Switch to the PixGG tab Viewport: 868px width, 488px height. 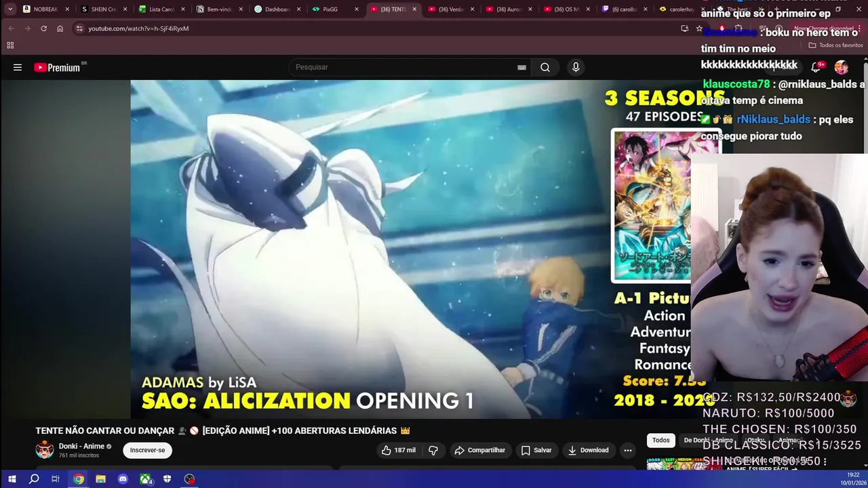(x=335, y=9)
